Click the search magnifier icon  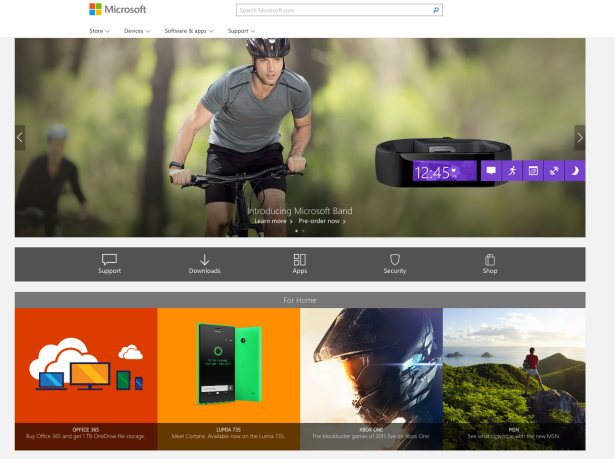tap(436, 10)
